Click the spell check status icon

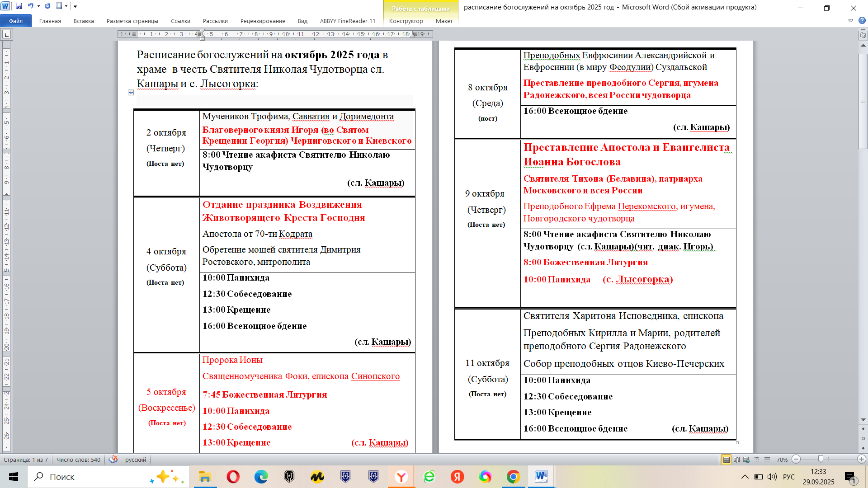point(113,460)
